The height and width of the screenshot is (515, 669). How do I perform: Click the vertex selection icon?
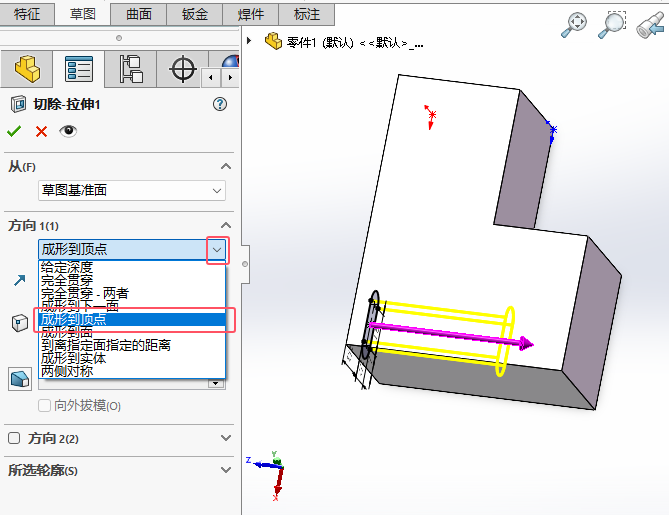(20, 323)
